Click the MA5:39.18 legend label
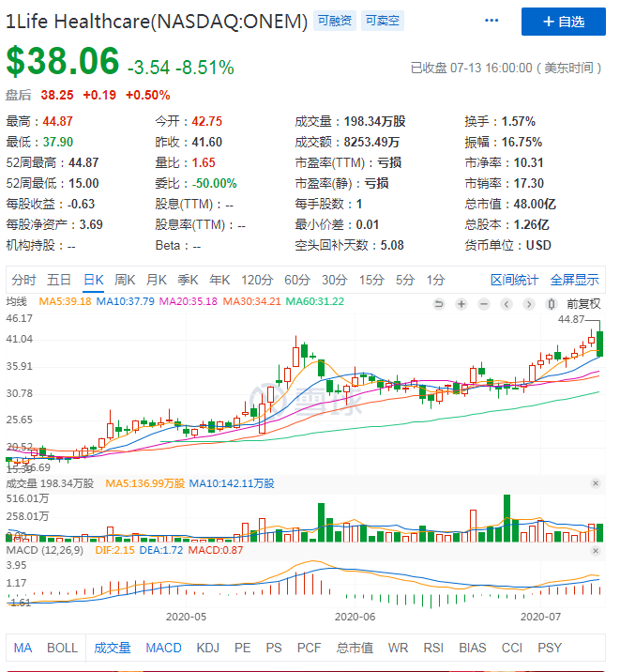The width and height of the screenshot is (620, 672). 65,301
